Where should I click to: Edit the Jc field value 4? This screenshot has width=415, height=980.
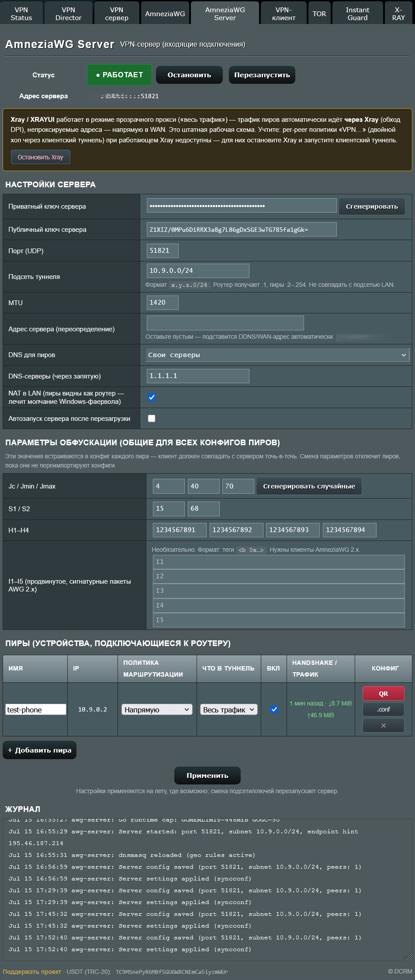coord(169,486)
